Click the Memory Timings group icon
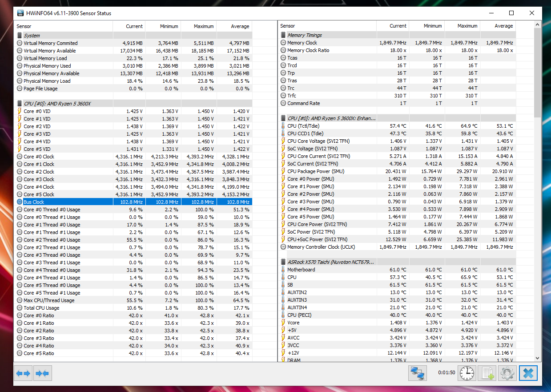 [x=283, y=35]
